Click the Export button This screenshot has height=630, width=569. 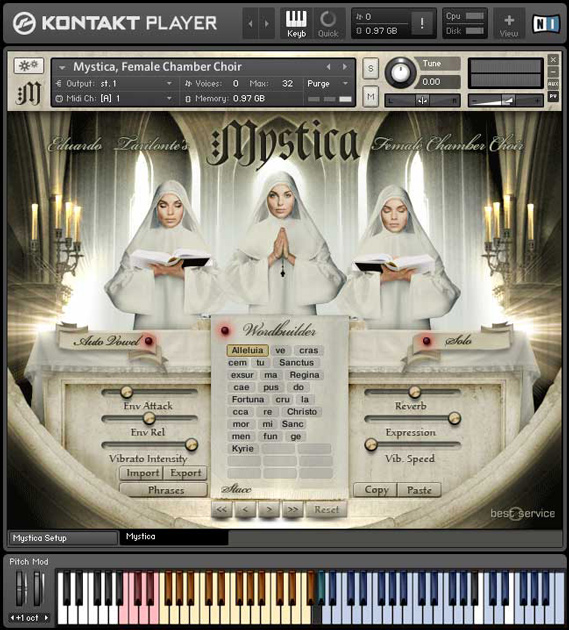pos(186,473)
